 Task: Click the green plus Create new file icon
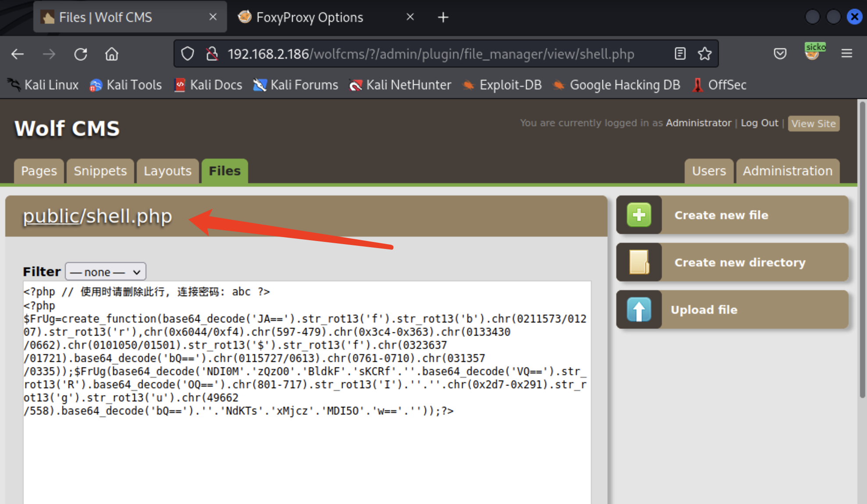pyautogui.click(x=639, y=215)
